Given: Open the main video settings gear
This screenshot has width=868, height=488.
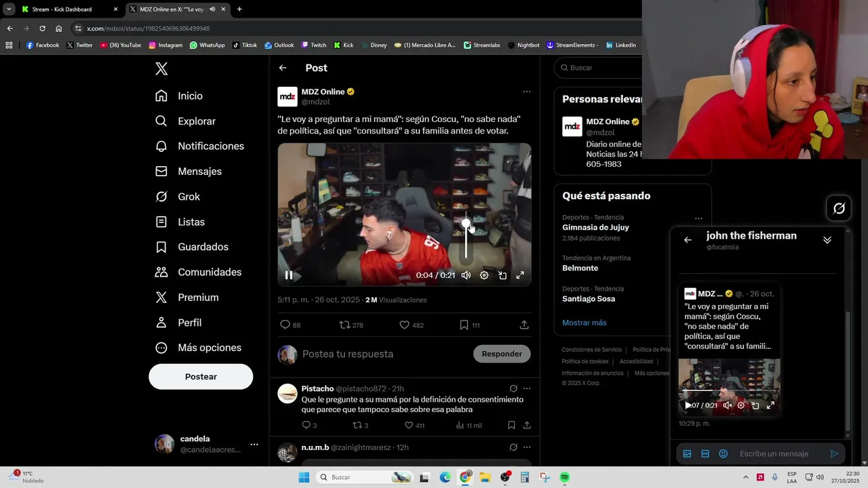Looking at the screenshot, I should click(484, 275).
